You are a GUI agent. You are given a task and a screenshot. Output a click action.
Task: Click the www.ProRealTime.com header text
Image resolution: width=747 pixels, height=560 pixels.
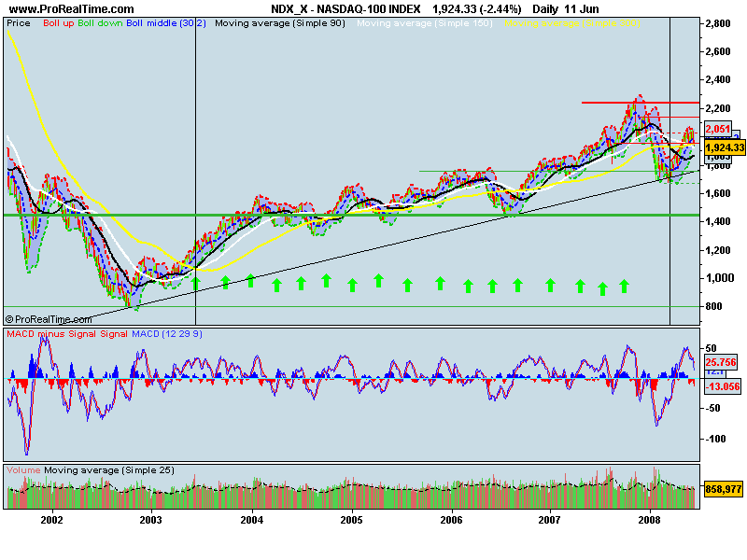click(72, 9)
